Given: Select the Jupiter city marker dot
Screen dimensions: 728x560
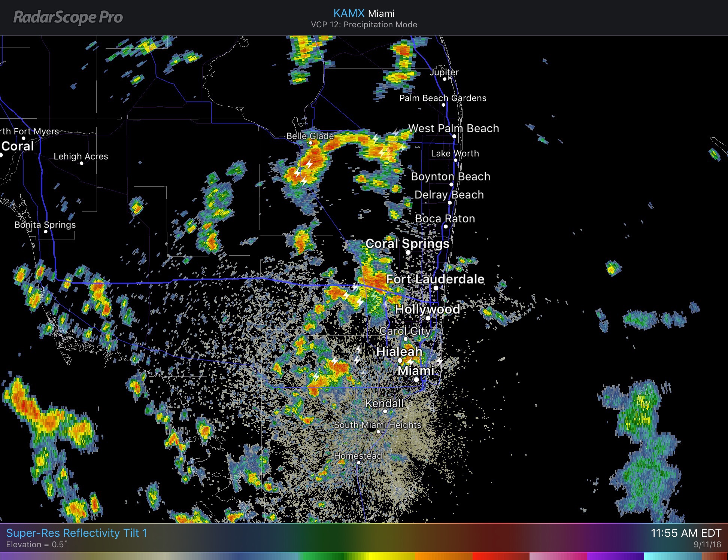Looking at the screenshot, I should [445, 79].
